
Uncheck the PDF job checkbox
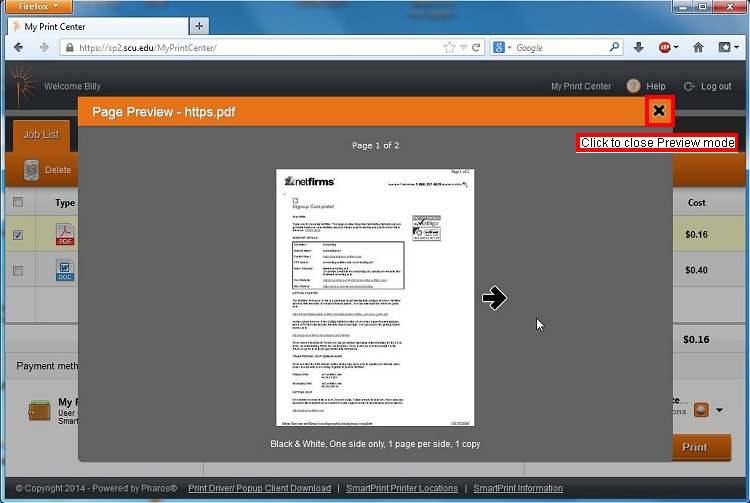coord(17,235)
